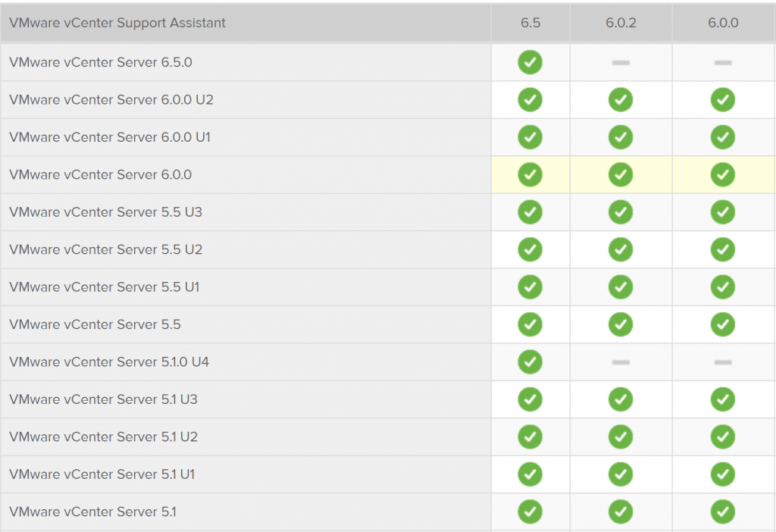Select the VMware vCenter Server 5.5 U1 label

pyautogui.click(x=105, y=287)
